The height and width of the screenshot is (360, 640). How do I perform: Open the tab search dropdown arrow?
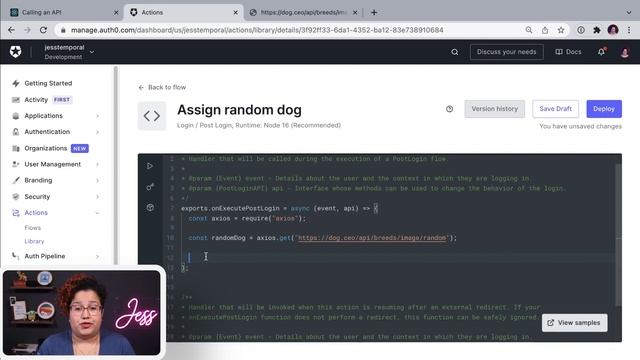click(x=629, y=13)
